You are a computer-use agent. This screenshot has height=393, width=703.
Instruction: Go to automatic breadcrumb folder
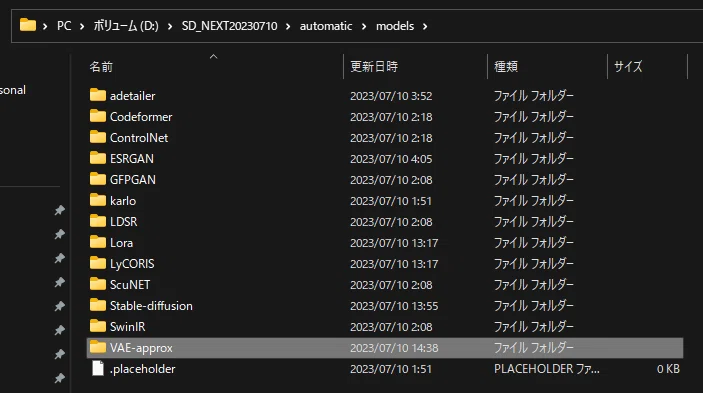[325, 26]
